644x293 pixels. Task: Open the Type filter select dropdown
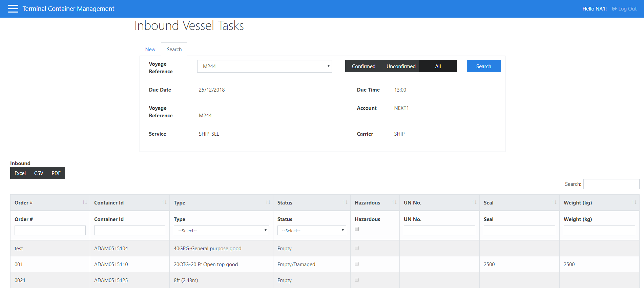point(221,231)
